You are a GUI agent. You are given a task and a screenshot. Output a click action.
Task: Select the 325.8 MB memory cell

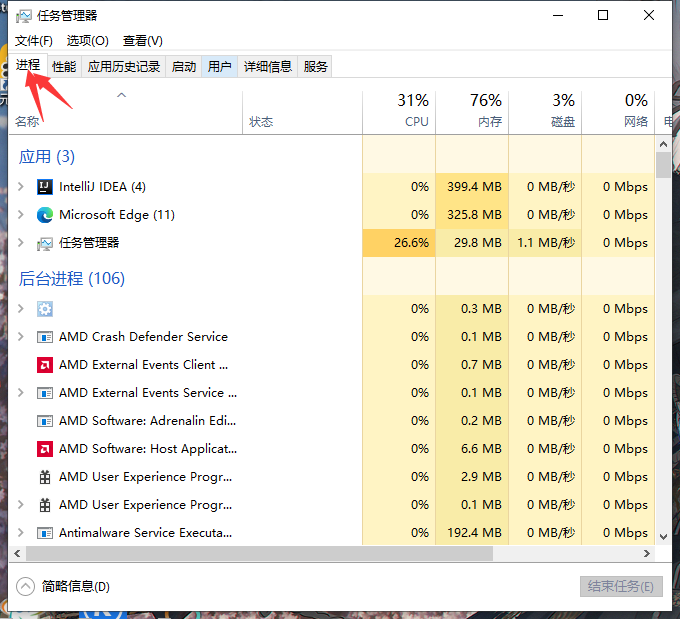pyautogui.click(x=472, y=215)
